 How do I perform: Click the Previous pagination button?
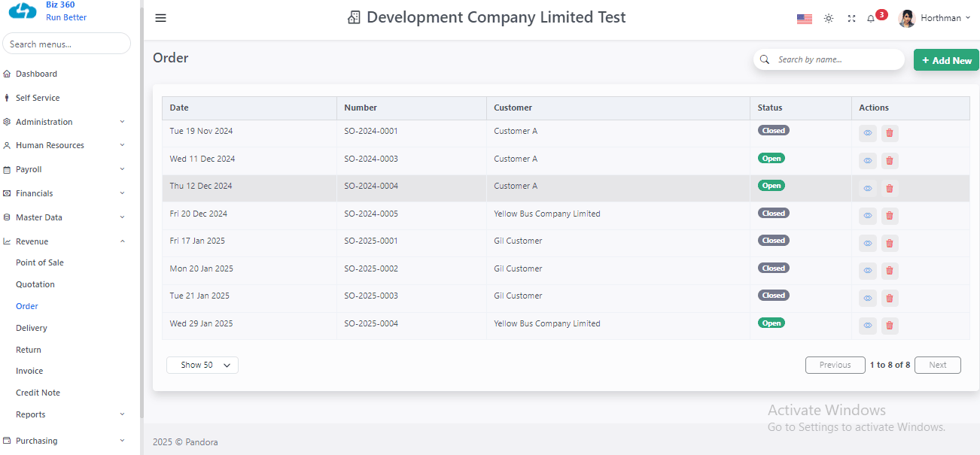[835, 365]
